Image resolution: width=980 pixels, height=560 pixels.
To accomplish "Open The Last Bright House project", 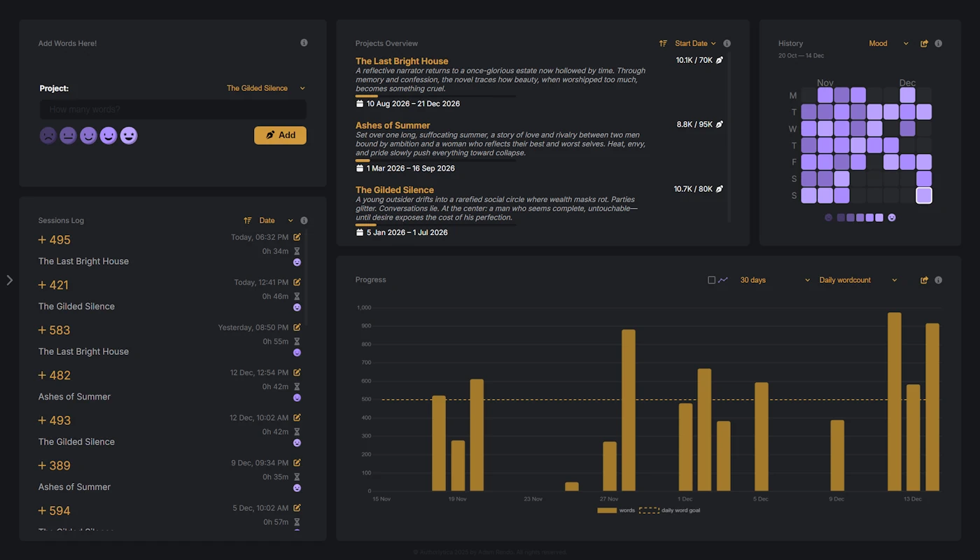I will click(x=402, y=61).
